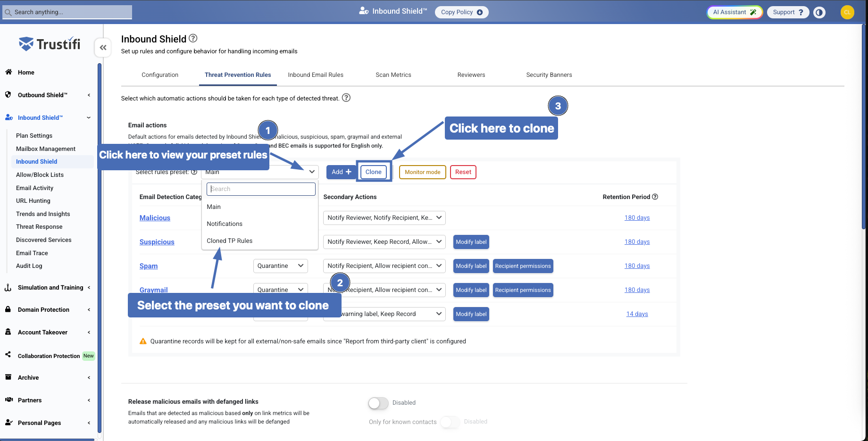This screenshot has width=868, height=441.
Task: Open Threat Response in sidebar
Action: [39, 227]
